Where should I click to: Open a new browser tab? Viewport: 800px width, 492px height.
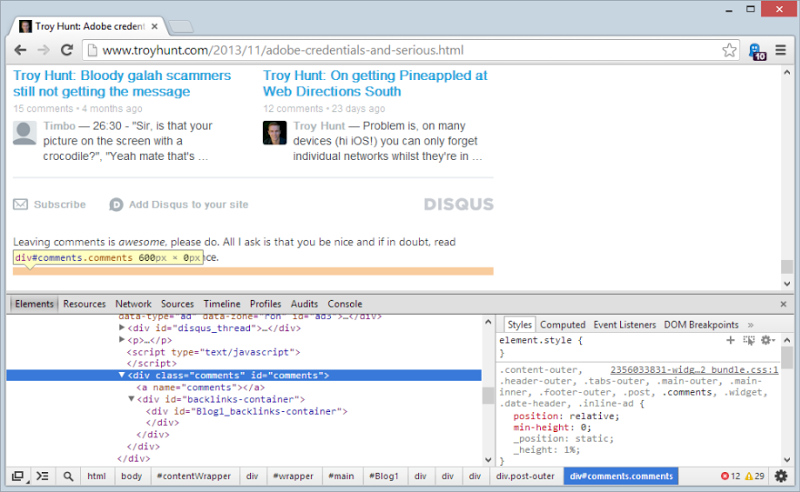click(x=181, y=26)
